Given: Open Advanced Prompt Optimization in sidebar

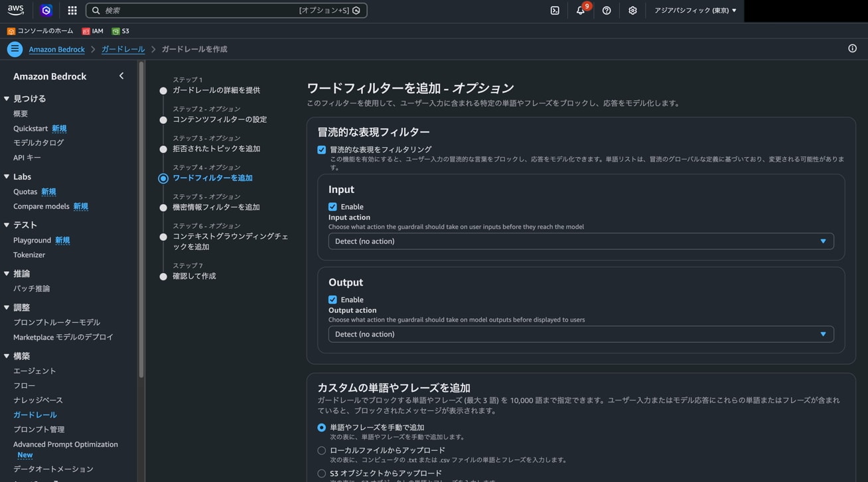Looking at the screenshot, I should point(66,444).
